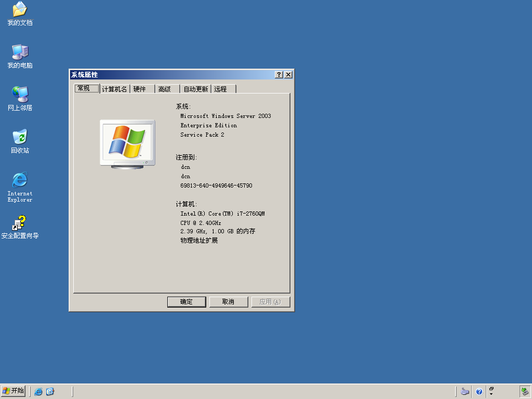Click the restore icon on language bar
The width and height of the screenshot is (532, 399).
tap(491, 389)
